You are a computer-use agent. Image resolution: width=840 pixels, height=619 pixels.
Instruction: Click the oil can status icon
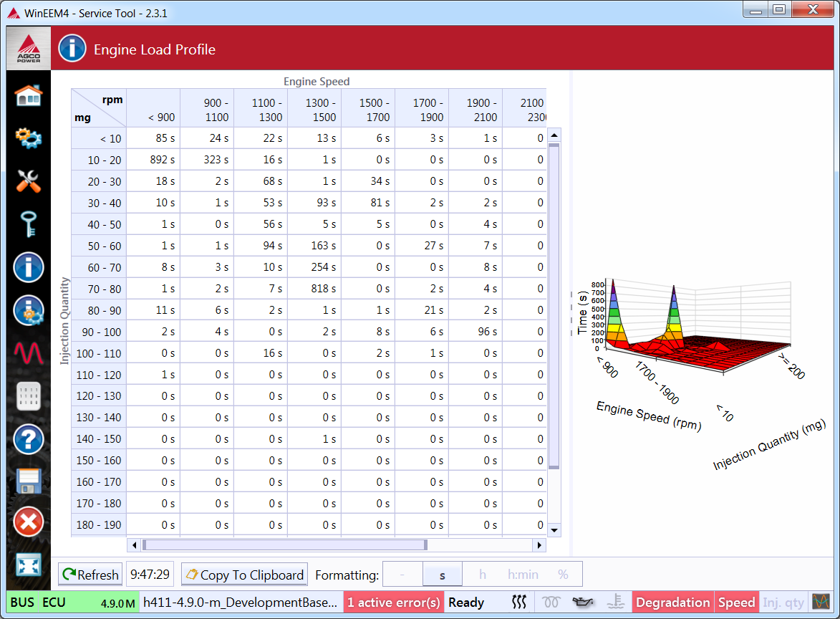(582, 603)
